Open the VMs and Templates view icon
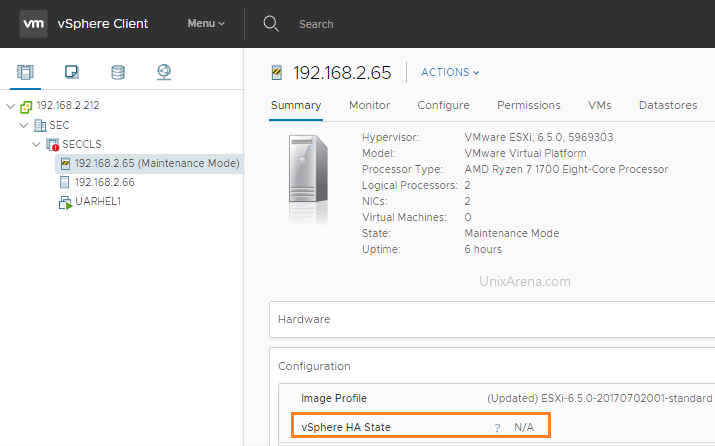 click(x=72, y=72)
